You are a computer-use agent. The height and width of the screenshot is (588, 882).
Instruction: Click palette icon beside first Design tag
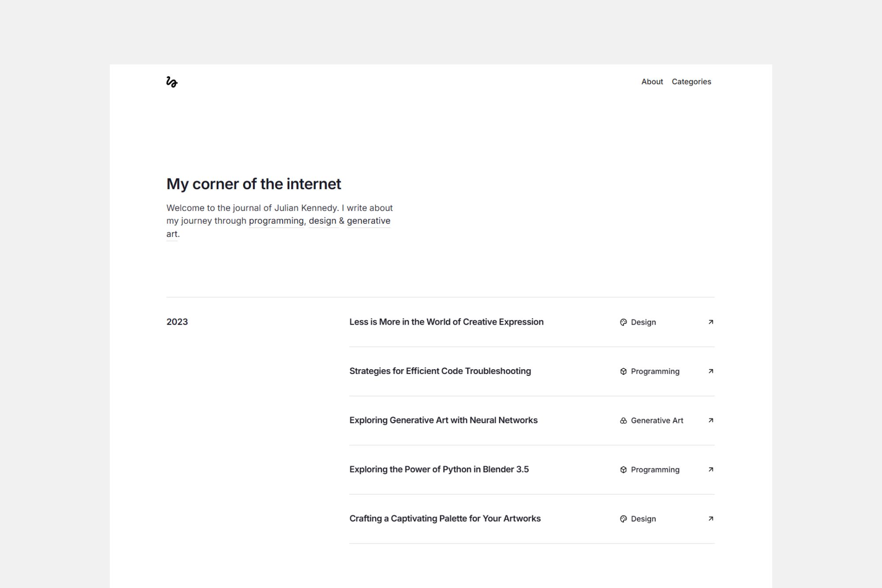(623, 322)
